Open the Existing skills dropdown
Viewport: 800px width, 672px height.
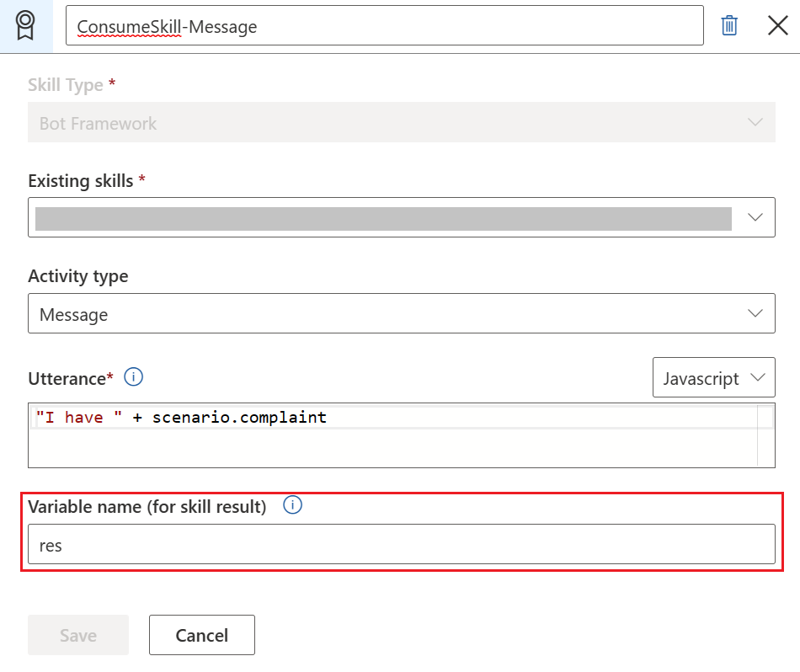coord(755,216)
